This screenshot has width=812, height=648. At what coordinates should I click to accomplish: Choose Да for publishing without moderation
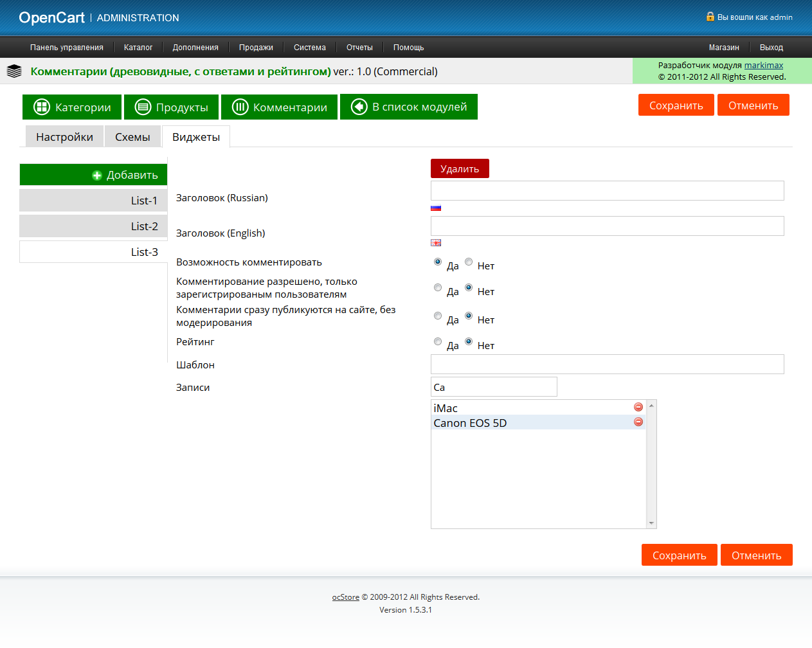(438, 316)
